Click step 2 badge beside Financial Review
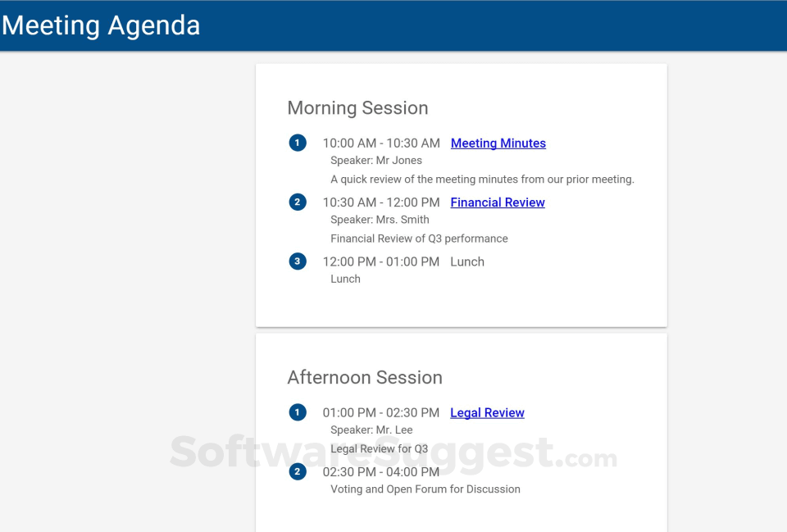 point(298,201)
